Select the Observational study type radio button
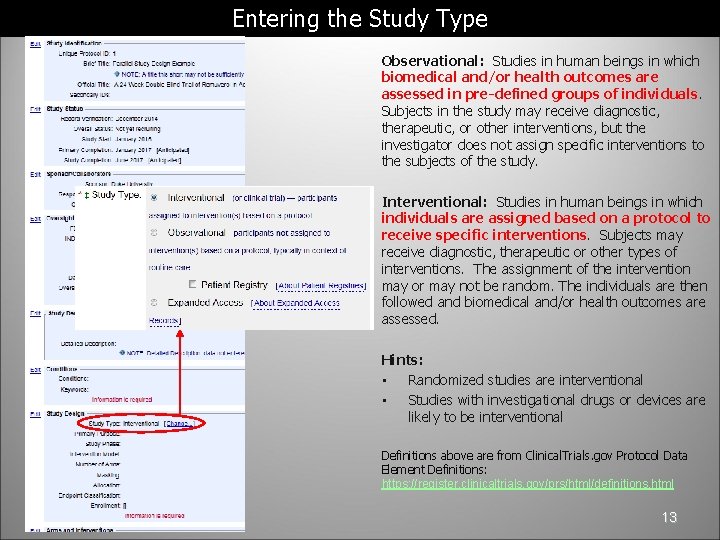 click(x=154, y=233)
